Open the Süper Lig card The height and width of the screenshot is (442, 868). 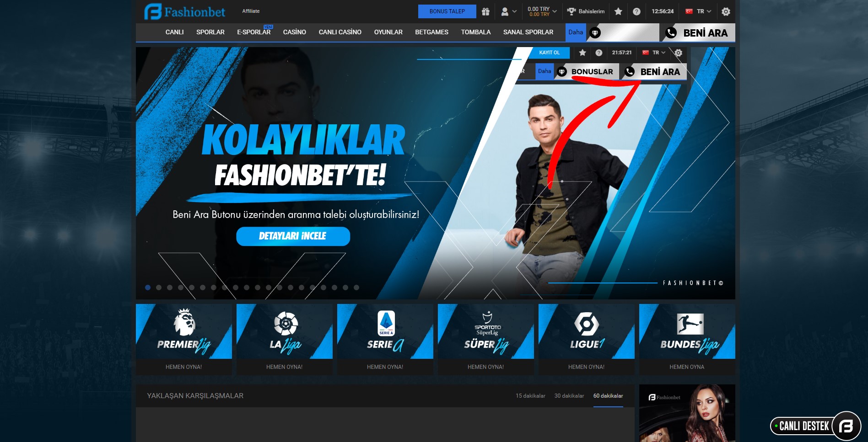[486, 331]
